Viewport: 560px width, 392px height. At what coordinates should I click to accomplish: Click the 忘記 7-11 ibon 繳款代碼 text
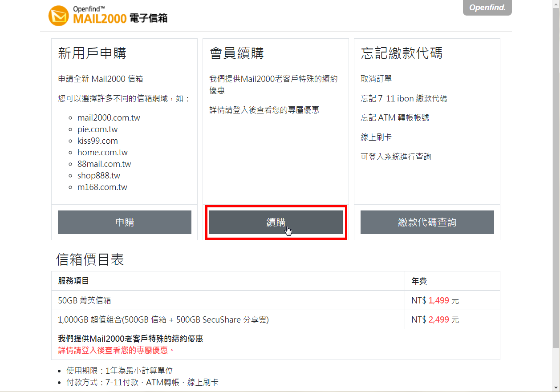[404, 99]
